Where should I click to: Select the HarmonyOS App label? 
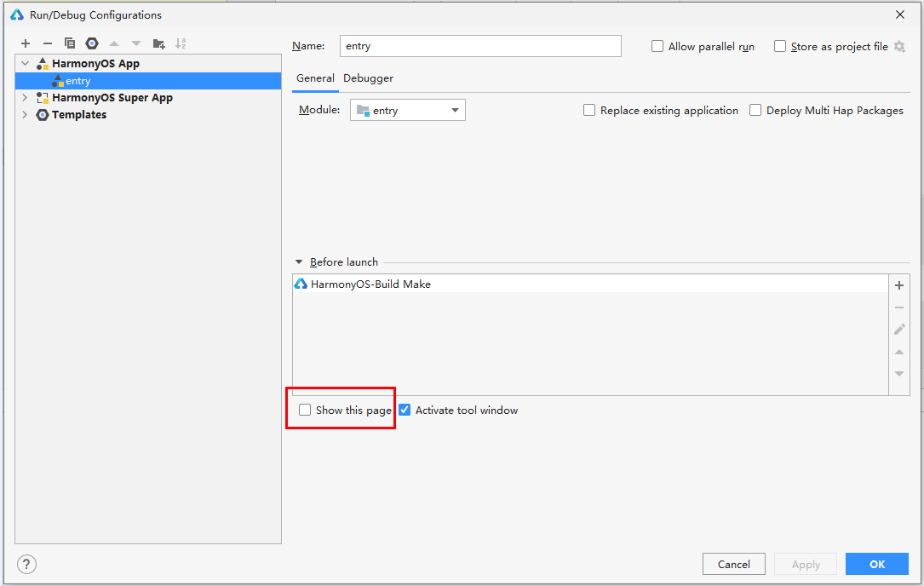(95, 64)
